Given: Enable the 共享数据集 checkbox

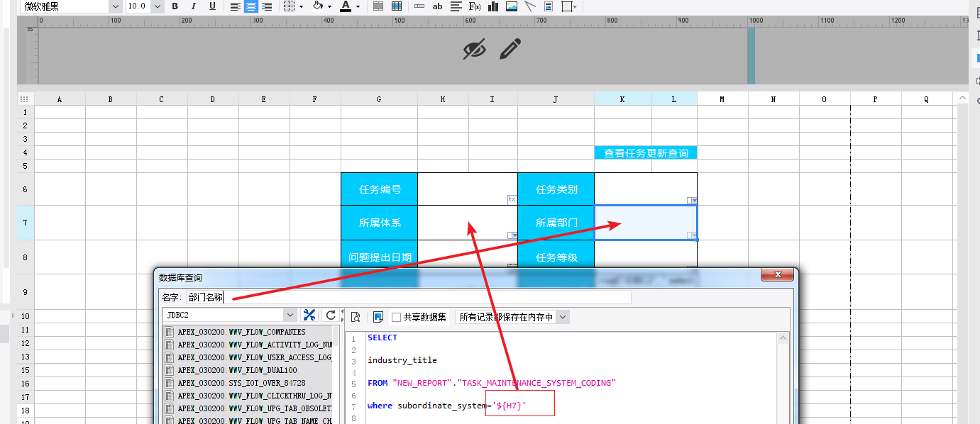Looking at the screenshot, I should (396, 317).
